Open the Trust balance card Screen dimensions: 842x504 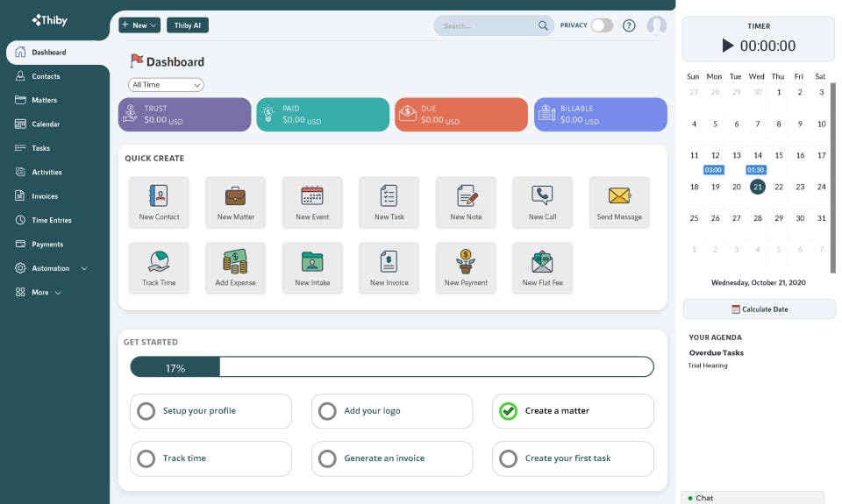coord(184,114)
